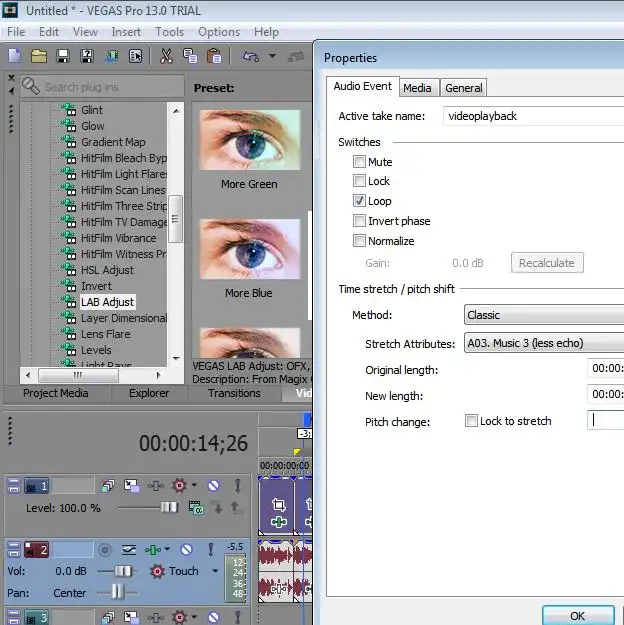The width and height of the screenshot is (624, 625).
Task: Switch to the General tab in Properties
Action: [x=464, y=88]
